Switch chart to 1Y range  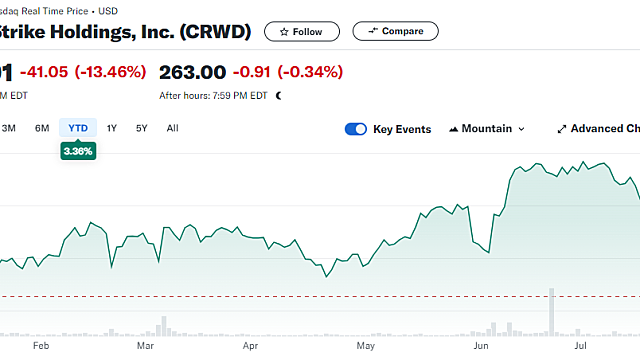[112, 128]
